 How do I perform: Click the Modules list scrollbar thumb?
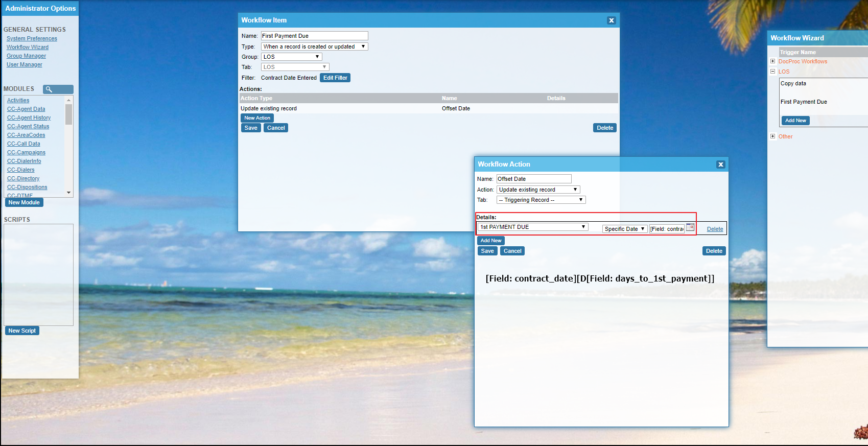click(x=69, y=114)
